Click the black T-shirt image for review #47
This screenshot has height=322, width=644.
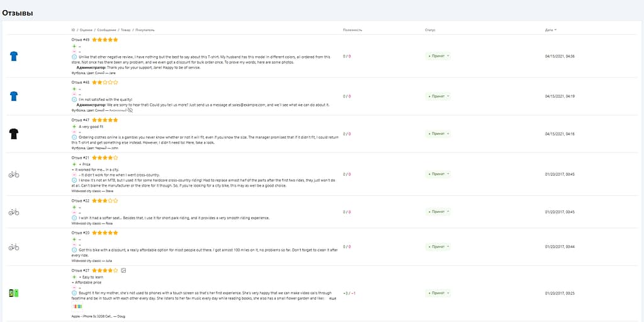pyautogui.click(x=14, y=134)
